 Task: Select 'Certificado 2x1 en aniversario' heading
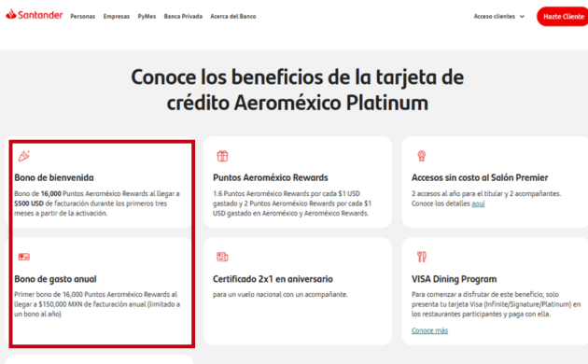(x=273, y=279)
